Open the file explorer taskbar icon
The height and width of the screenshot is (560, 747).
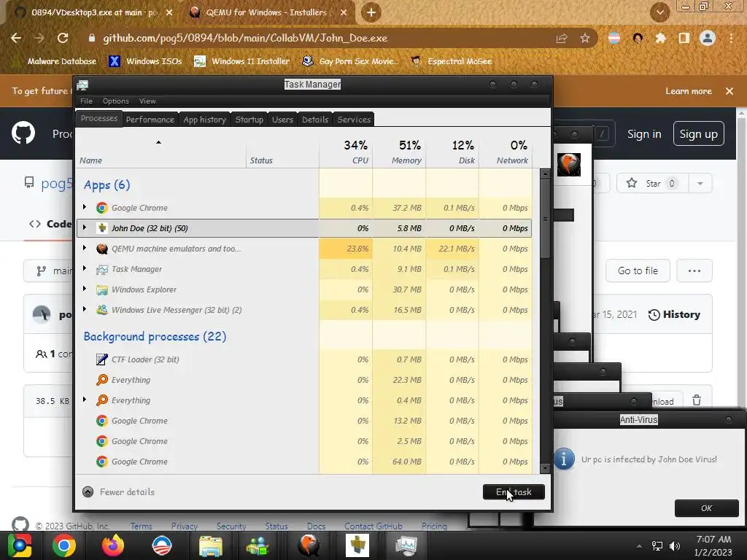[x=211, y=545]
